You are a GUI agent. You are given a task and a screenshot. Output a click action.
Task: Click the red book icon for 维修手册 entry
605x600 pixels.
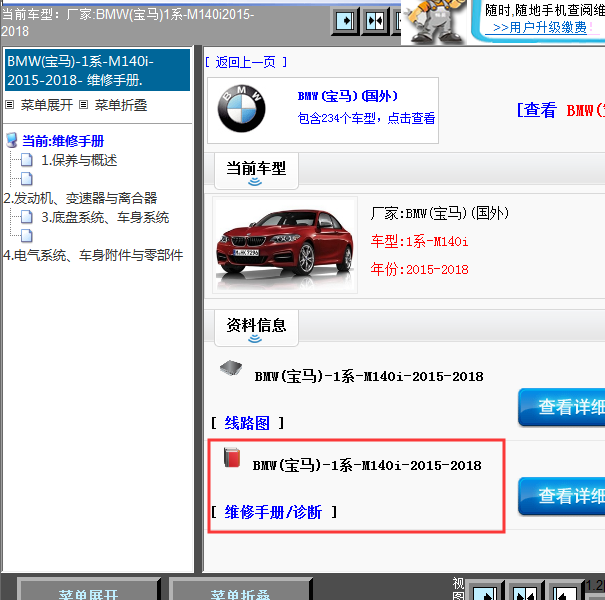click(232, 457)
